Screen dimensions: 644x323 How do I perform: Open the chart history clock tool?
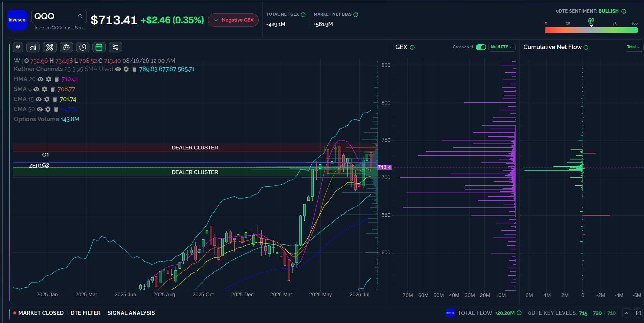pyautogui.click(x=83, y=47)
